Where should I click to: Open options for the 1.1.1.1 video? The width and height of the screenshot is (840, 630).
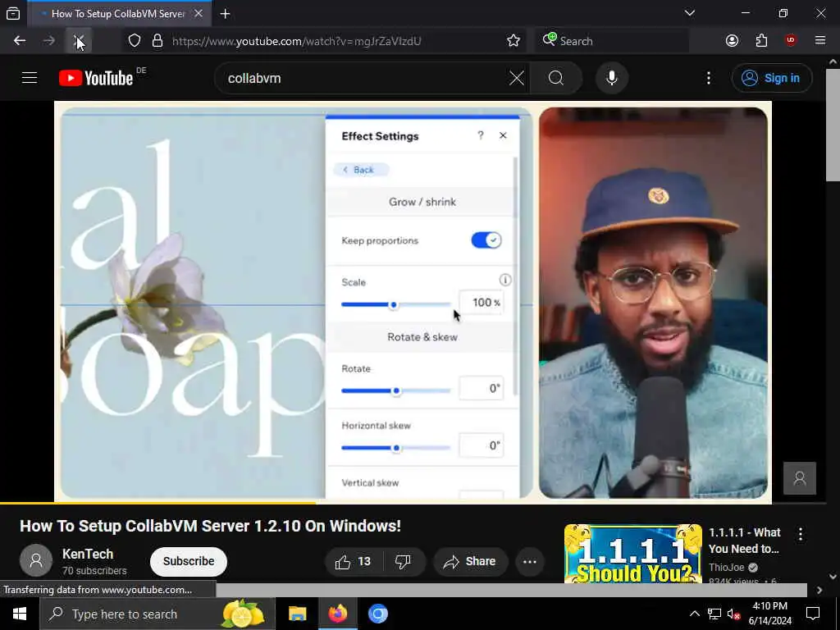801,534
